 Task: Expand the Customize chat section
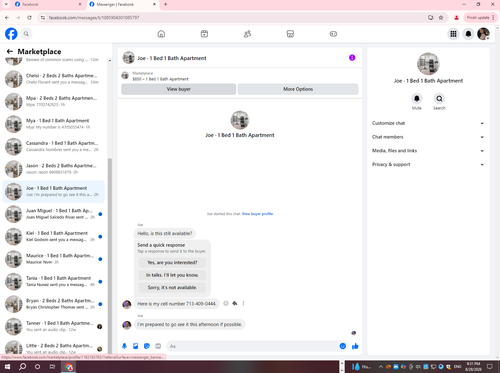(428, 123)
